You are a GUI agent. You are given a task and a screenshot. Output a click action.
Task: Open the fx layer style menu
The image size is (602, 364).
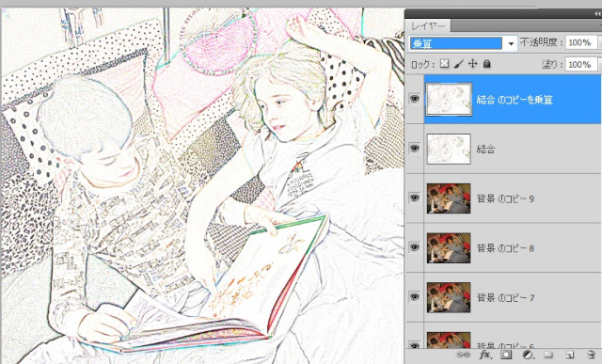coord(485,355)
